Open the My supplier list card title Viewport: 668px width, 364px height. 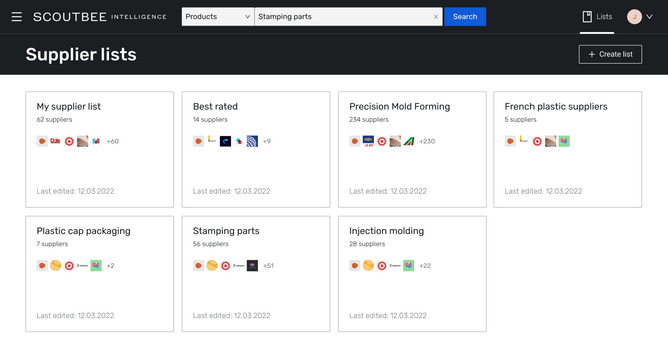[69, 107]
